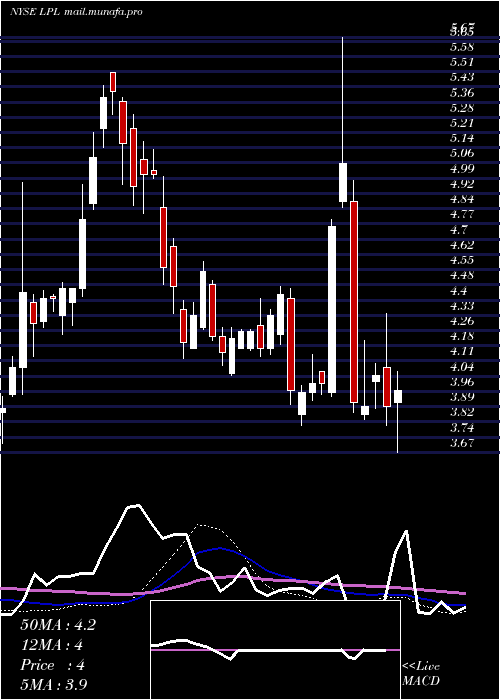
Task: Click the 3.74 price axis label
Action: [x=462, y=428]
